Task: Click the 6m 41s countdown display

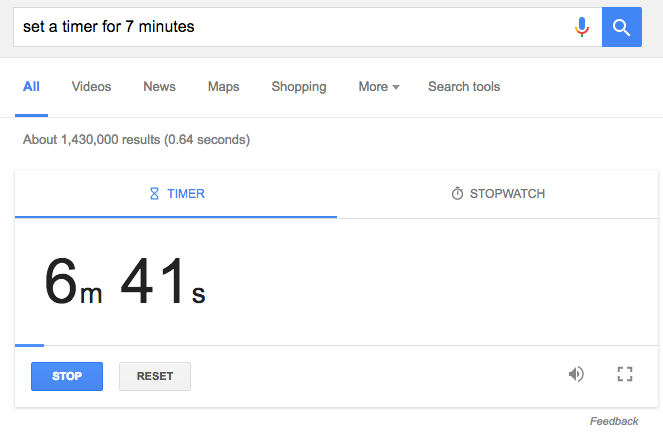Action: pos(125,282)
